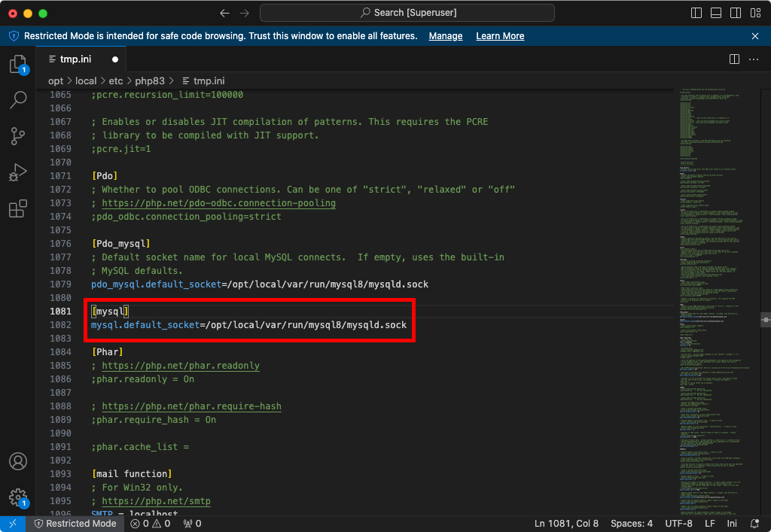The width and height of the screenshot is (771, 532).
Task: Open editor More Actions ellipsis menu
Action: 754,59
